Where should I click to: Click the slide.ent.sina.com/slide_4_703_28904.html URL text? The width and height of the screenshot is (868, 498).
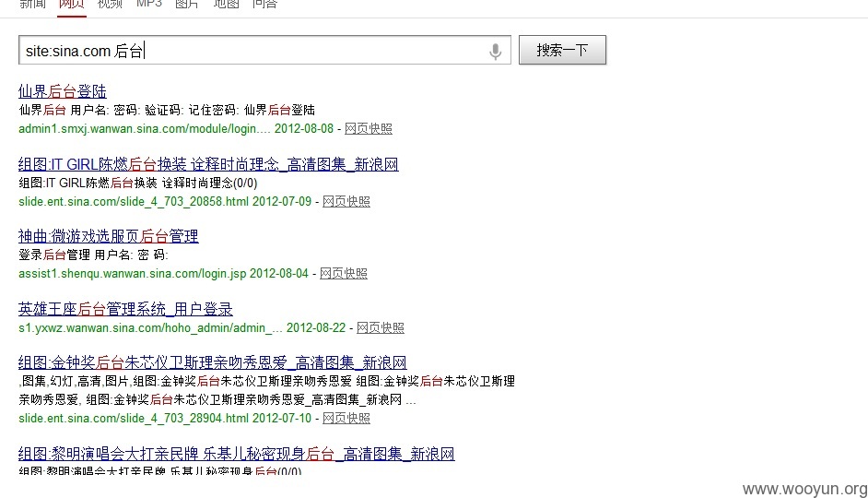tap(134, 418)
